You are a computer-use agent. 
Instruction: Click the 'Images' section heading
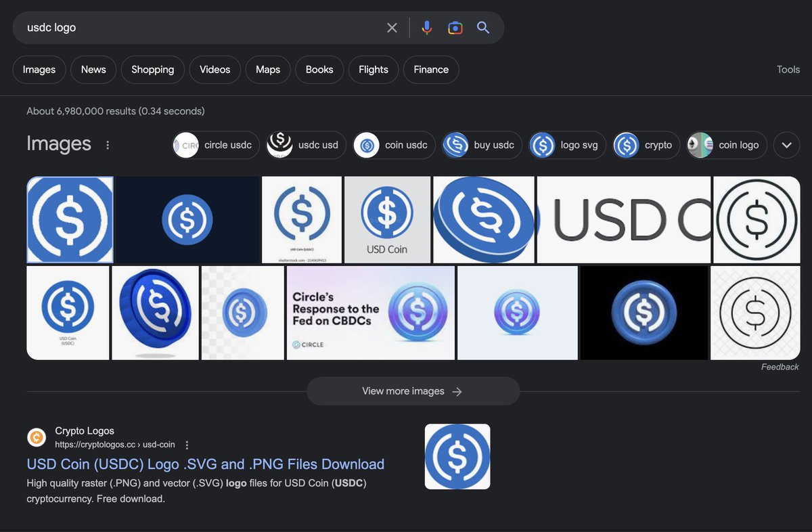59,143
